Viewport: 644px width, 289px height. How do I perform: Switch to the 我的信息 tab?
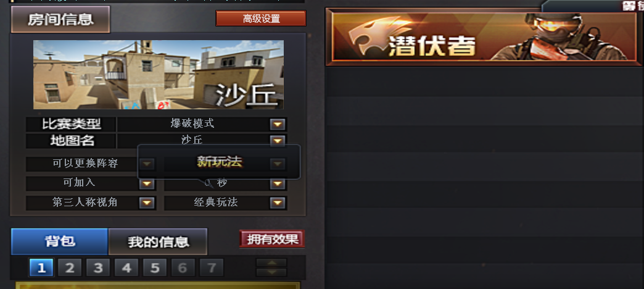158,241
